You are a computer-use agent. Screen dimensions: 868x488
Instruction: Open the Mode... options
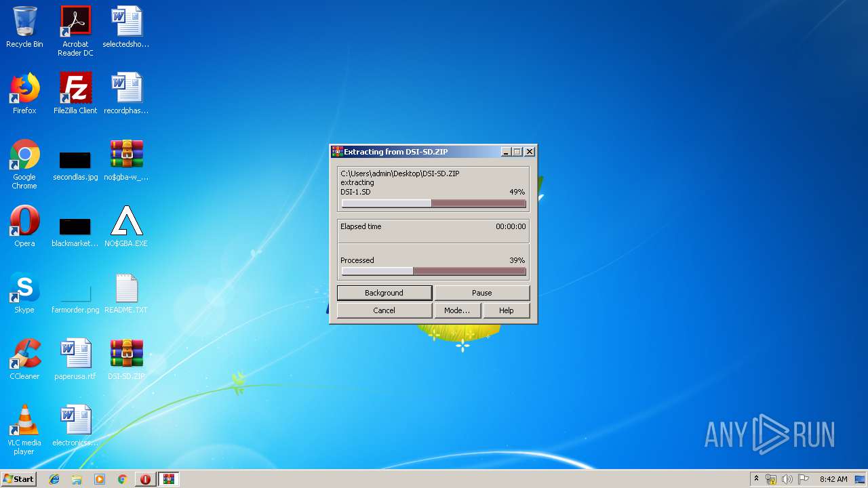pyautogui.click(x=457, y=310)
